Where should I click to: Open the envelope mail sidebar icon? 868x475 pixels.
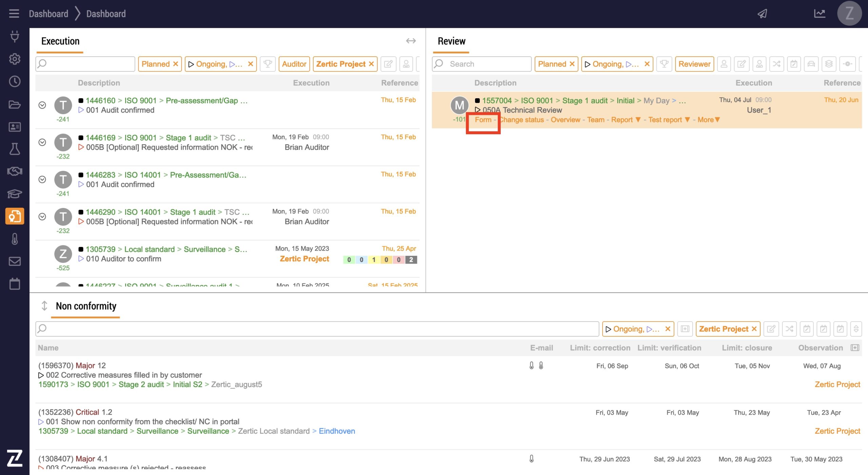(x=15, y=261)
